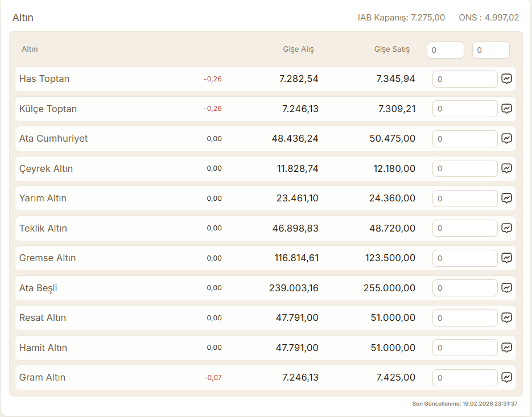Click the Gişe Alış column header
Image resolution: width=532 pixels, height=417 pixels.
(x=298, y=49)
